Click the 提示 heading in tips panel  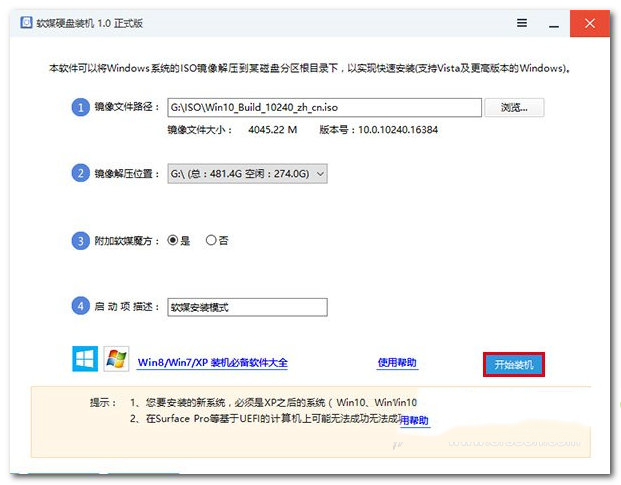click(102, 403)
